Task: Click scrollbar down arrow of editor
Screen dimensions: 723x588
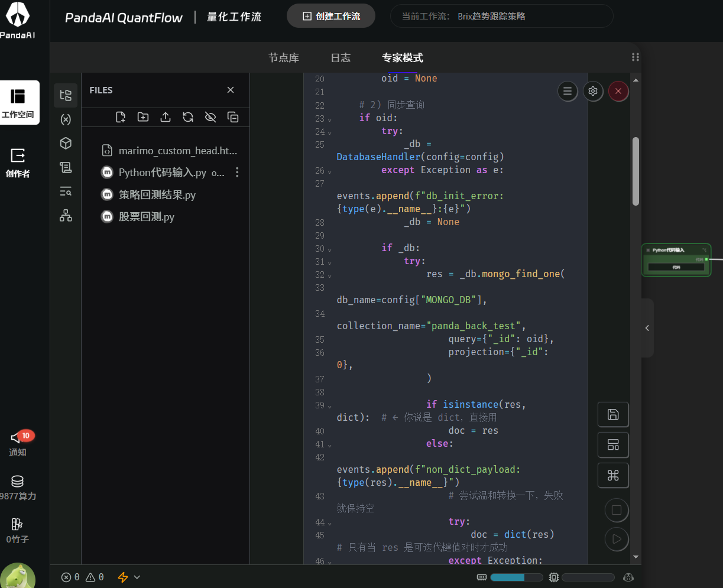Action: (x=636, y=556)
